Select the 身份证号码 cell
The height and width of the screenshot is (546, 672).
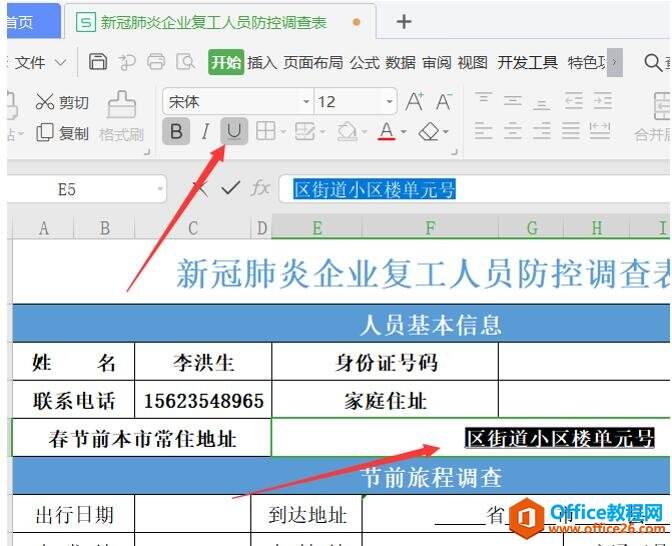click(x=385, y=362)
